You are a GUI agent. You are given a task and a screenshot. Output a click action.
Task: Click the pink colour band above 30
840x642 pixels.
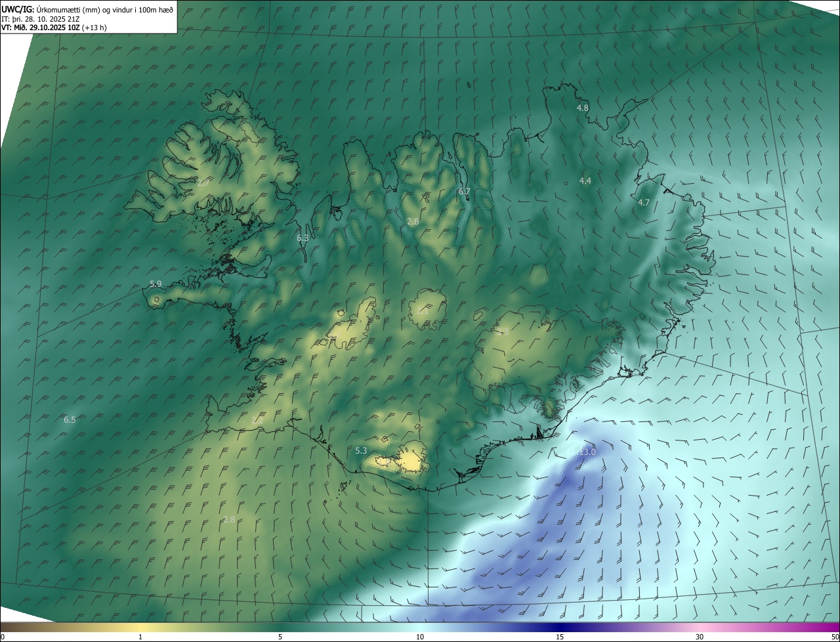[700, 628]
